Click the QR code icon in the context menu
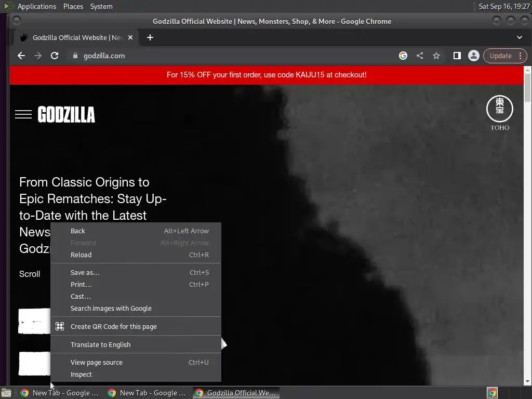 60,326
